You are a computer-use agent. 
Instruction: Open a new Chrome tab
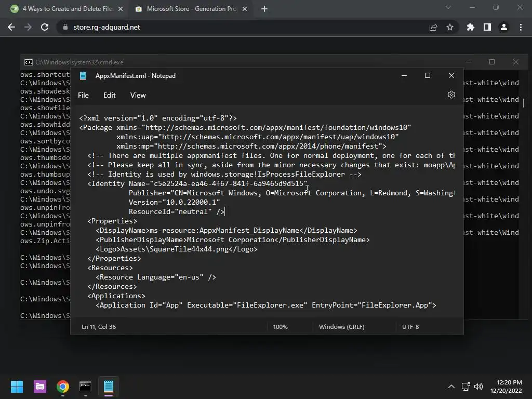pos(264,9)
